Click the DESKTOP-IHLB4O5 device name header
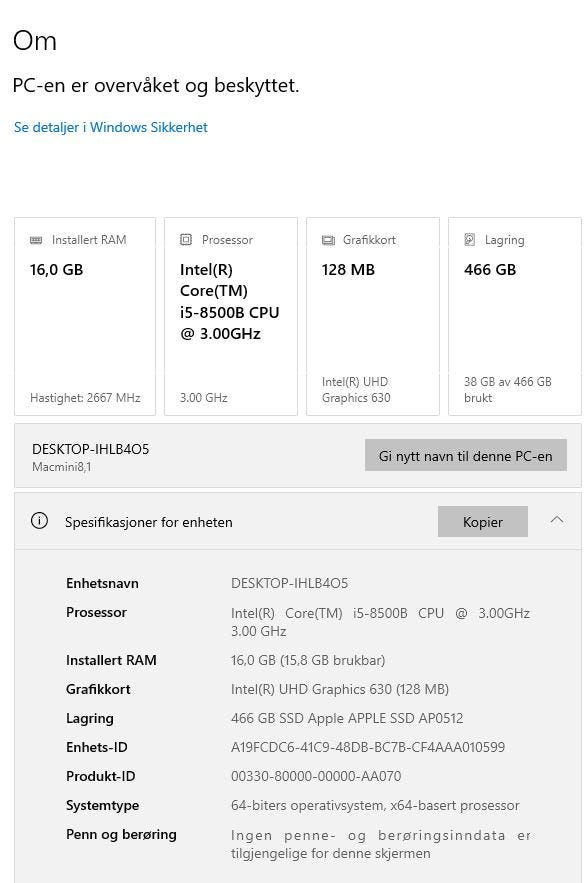586x883 pixels. [x=91, y=449]
